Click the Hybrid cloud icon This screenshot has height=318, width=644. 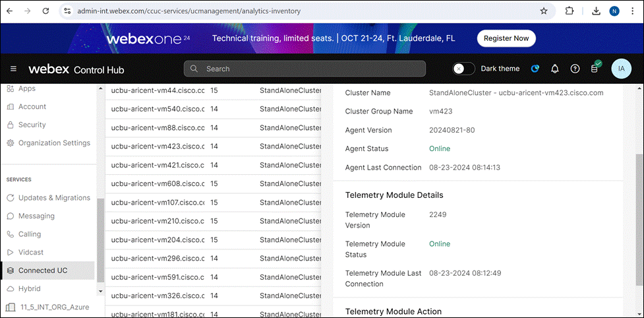(x=11, y=289)
